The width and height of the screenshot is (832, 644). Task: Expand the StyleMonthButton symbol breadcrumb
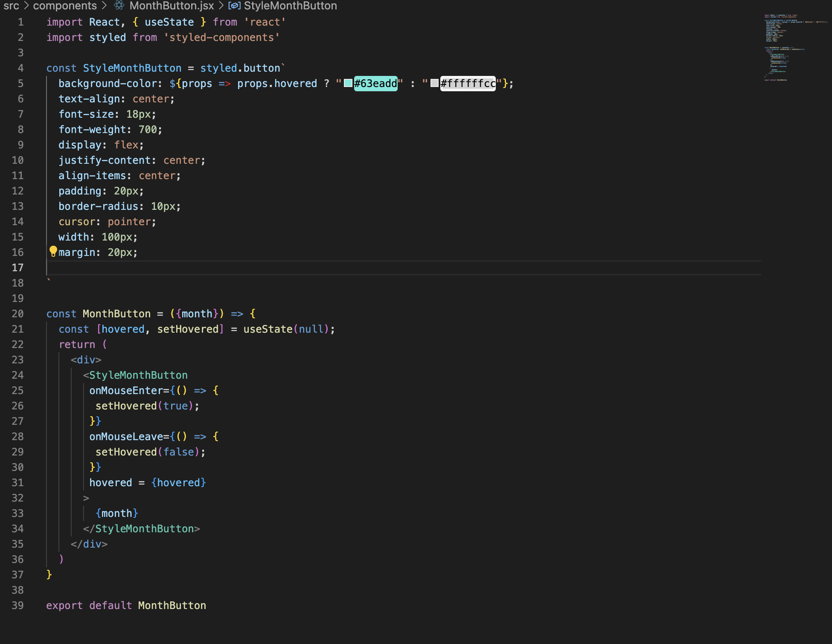290,6
